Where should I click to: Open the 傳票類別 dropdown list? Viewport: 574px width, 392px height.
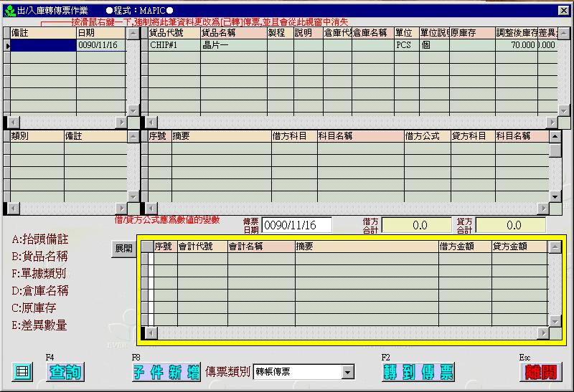[x=348, y=372]
